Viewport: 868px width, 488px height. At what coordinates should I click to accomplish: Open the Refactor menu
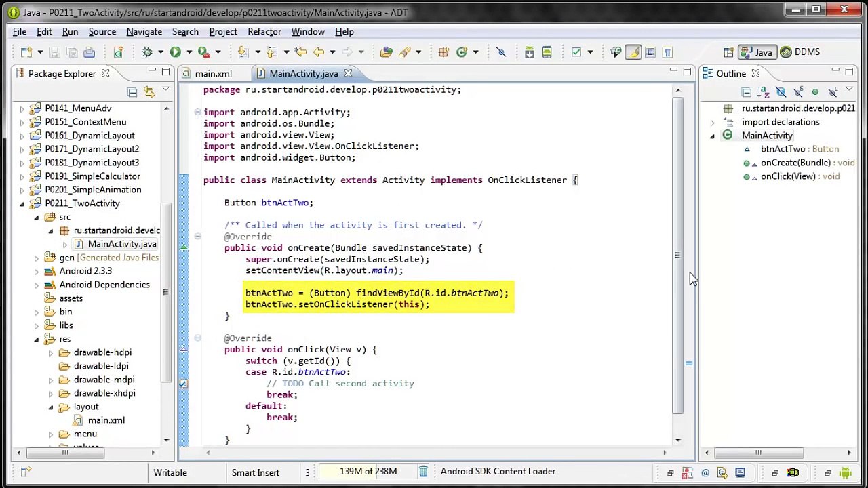[x=264, y=32]
